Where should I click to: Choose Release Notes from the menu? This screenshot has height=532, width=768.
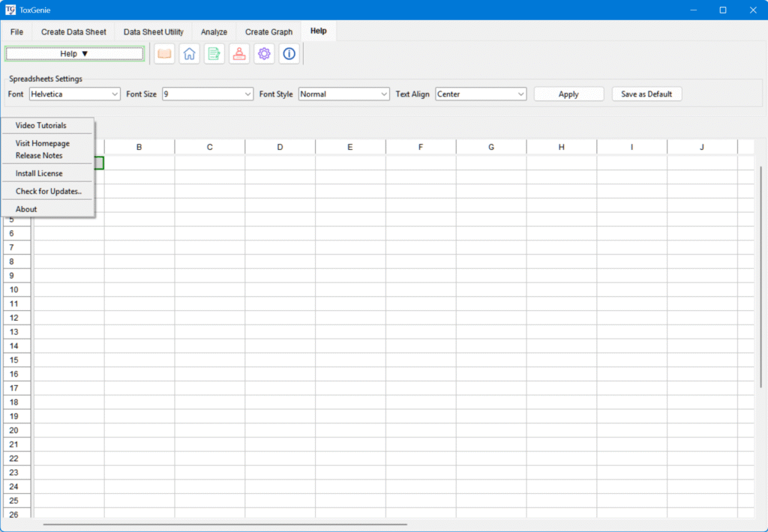point(47,156)
